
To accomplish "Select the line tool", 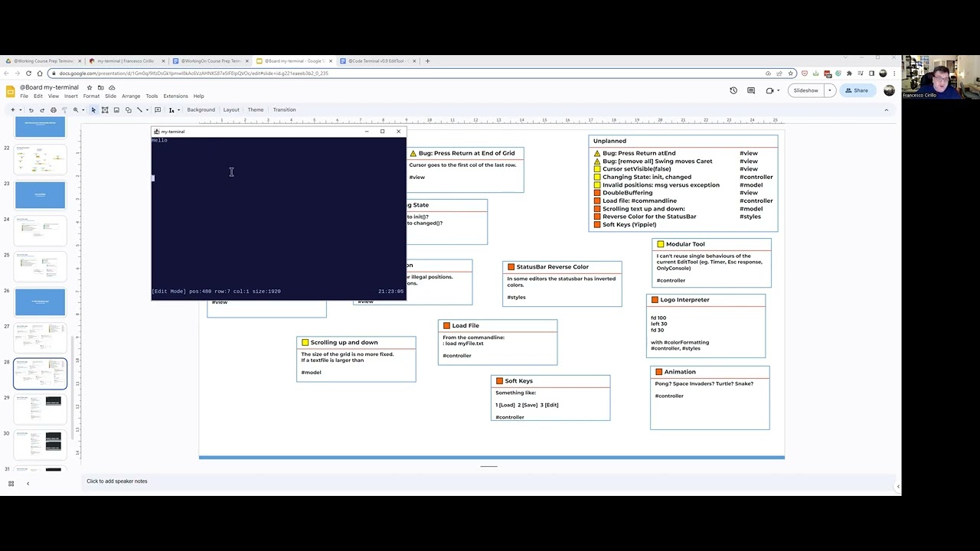I will point(139,109).
